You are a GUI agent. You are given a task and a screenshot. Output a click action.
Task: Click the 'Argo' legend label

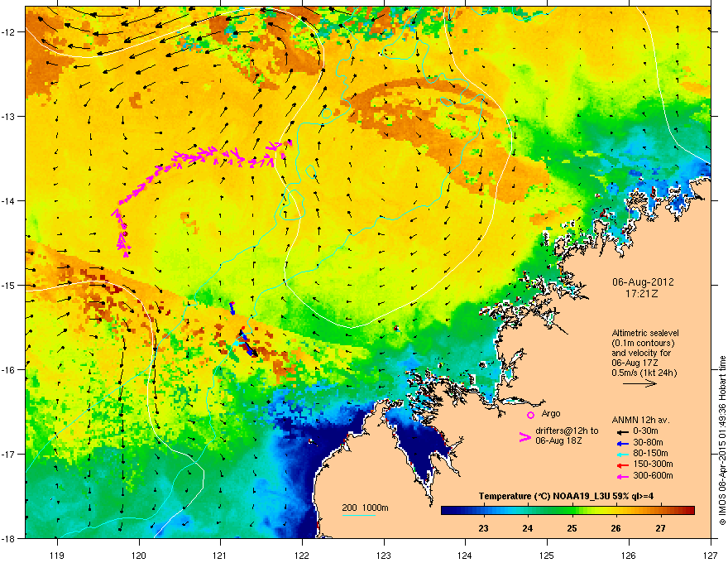pyautogui.click(x=551, y=413)
